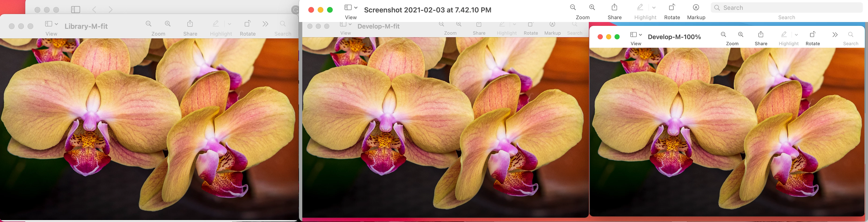The height and width of the screenshot is (222, 868).
Task: Minimize Screenshot 2021-02-03 window with yellow button
Action: tap(321, 10)
